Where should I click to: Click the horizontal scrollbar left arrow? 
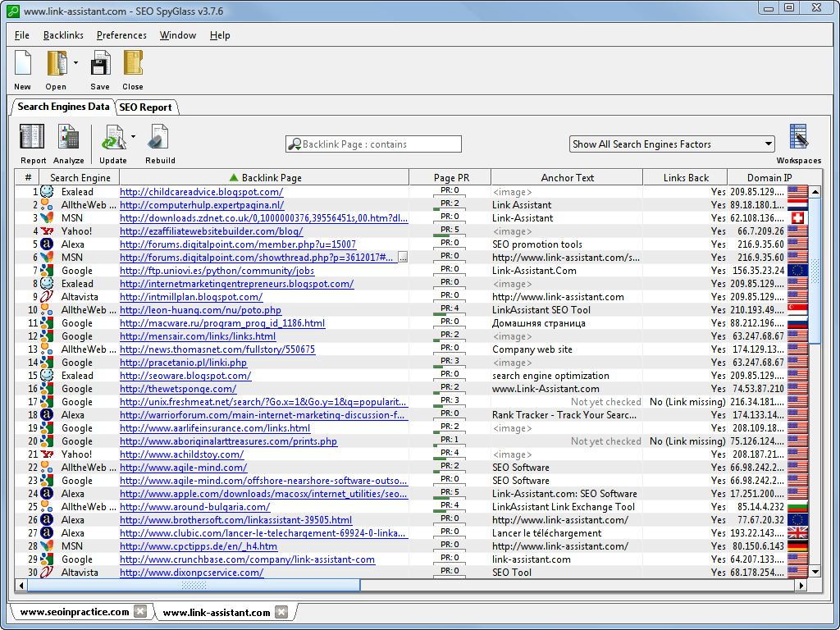(x=21, y=585)
